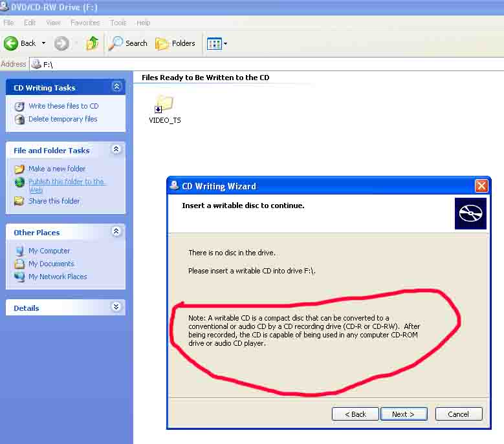Click the VIDEO_TS folder name label
Image resolution: width=504 pixels, height=444 pixels.
(x=165, y=120)
